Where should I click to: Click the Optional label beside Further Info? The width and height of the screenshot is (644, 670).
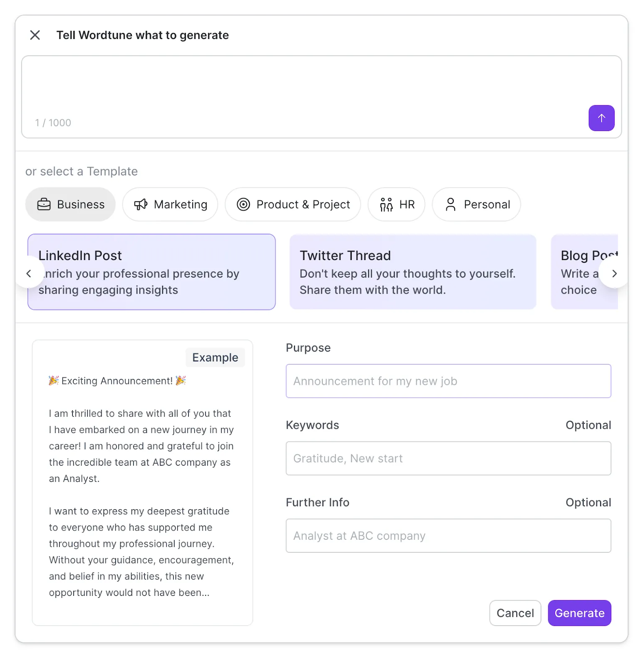(588, 502)
